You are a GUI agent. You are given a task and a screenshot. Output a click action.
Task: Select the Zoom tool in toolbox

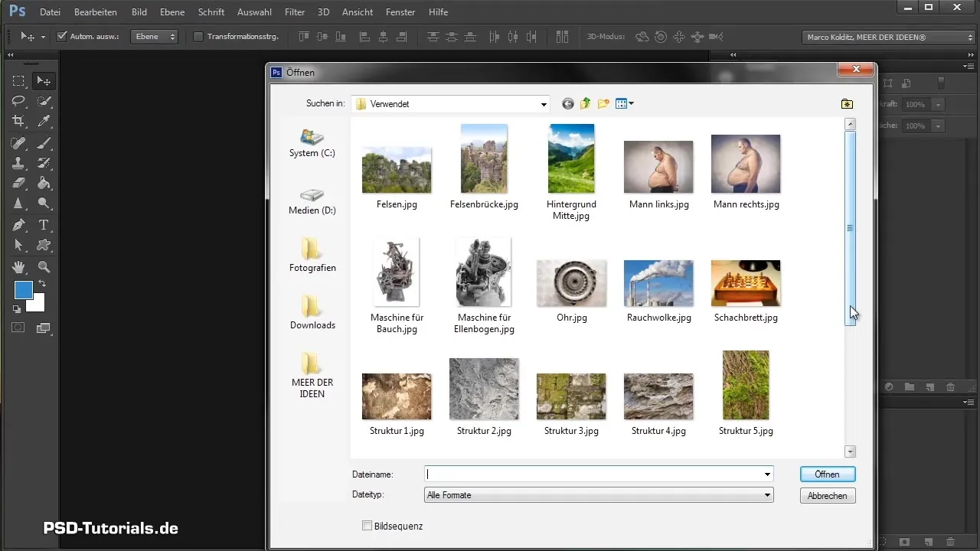(44, 267)
